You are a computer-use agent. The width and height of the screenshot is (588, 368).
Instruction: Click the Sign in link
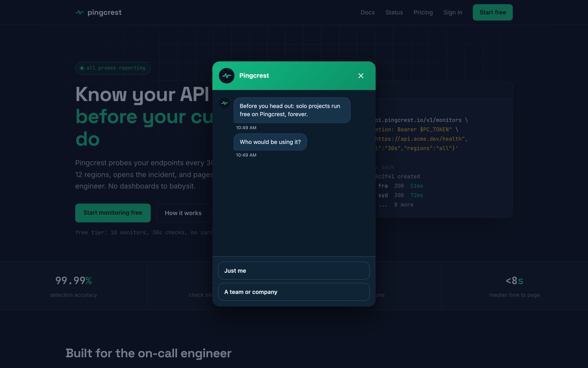click(x=453, y=12)
